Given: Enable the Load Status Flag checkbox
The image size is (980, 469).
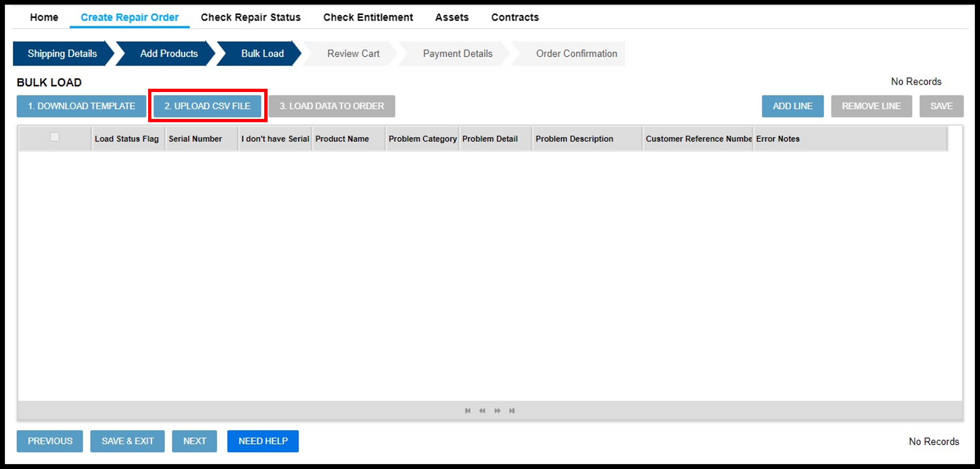Looking at the screenshot, I should 54,137.
